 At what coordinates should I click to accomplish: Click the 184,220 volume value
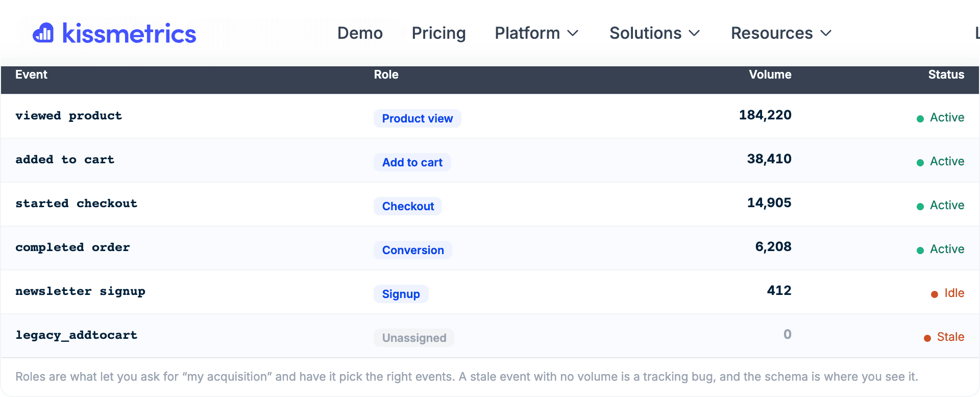point(765,115)
